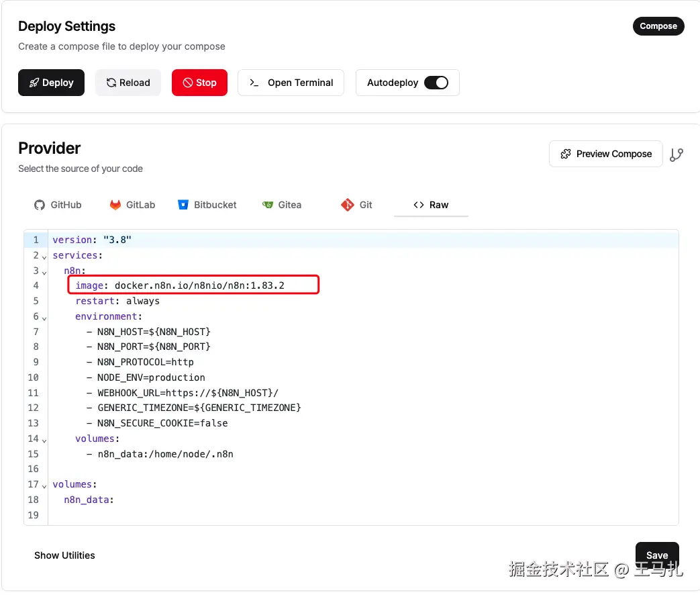
Task: Collapse the environment block fold arrow
Action: [44, 318]
